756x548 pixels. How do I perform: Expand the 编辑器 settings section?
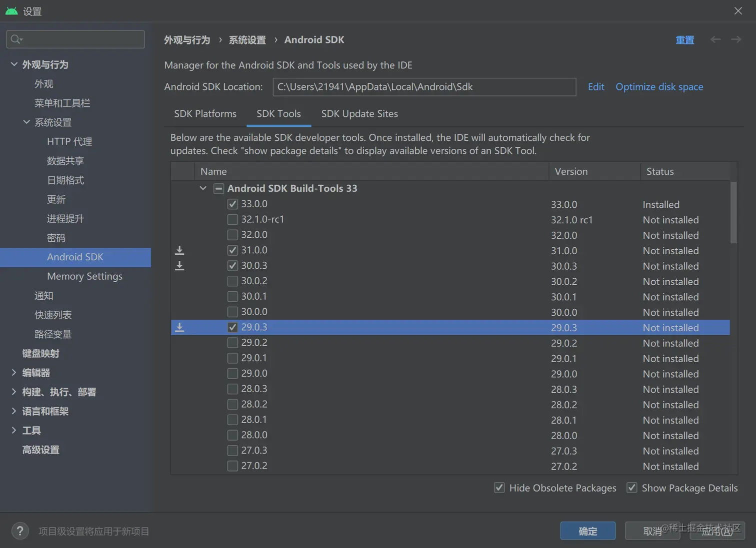point(14,373)
